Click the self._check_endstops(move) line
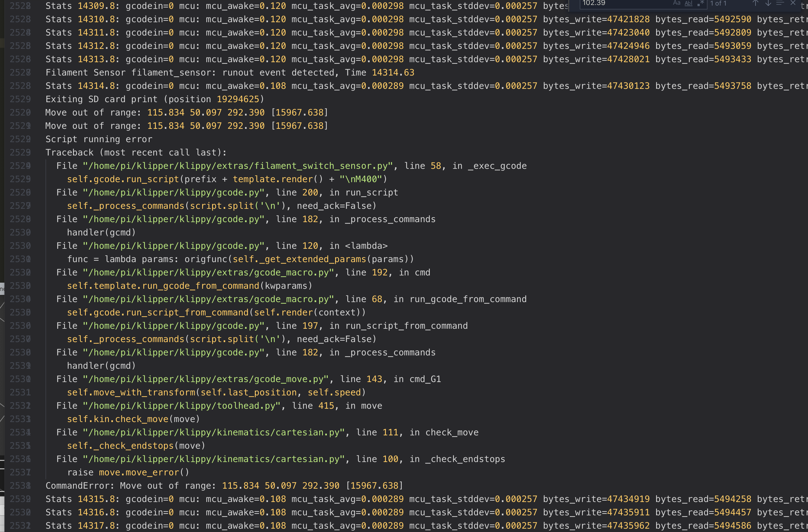 [x=136, y=446]
